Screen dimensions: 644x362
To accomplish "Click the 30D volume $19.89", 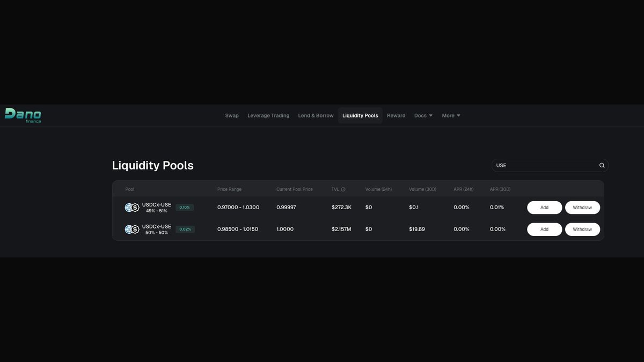I will coord(417,229).
